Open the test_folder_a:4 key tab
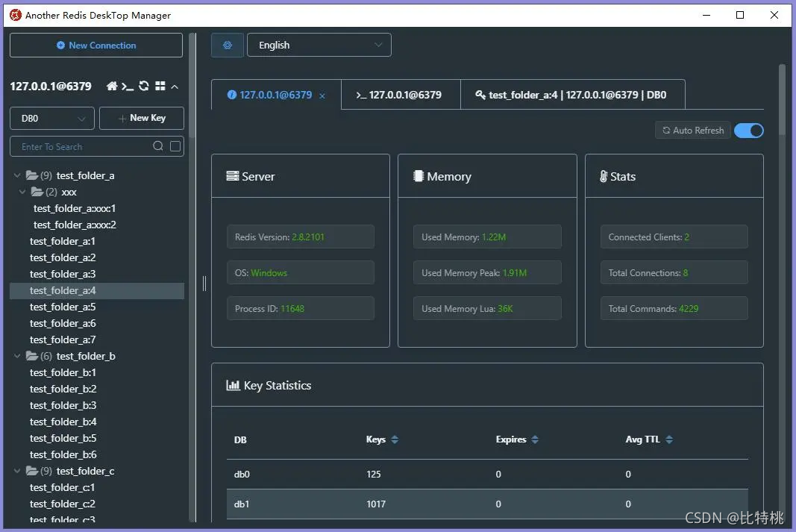The image size is (796, 532). [x=573, y=95]
